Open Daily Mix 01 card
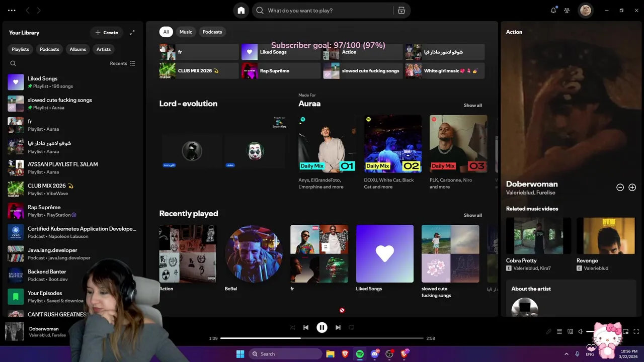Screen dimensions: 644x362 click(327, 152)
